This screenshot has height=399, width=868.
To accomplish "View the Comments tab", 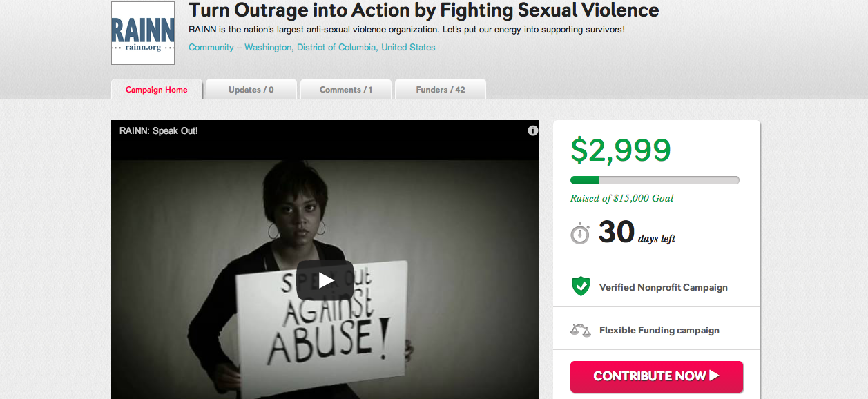I will (x=346, y=90).
